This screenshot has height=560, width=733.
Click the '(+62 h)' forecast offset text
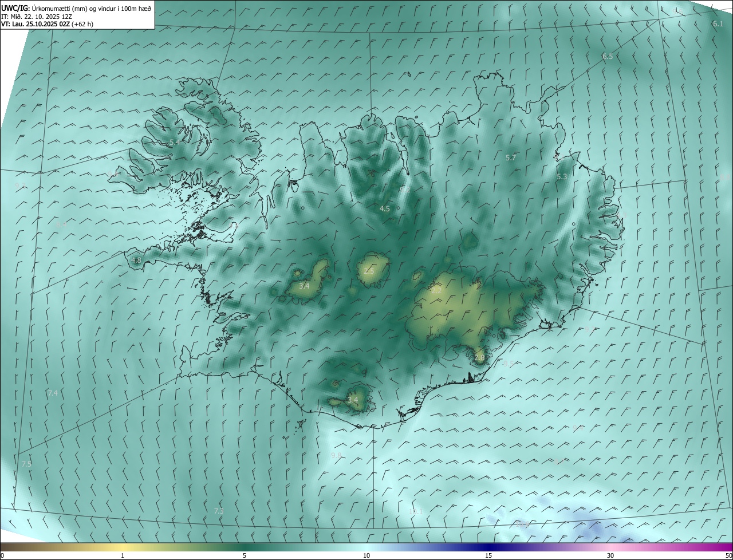82,24
